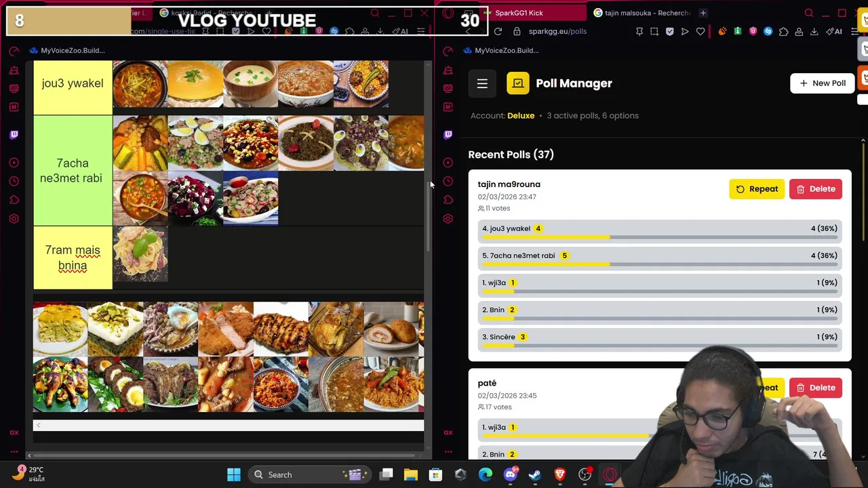The width and height of the screenshot is (868, 488).
Task: Select the jou3 ywakel tier label
Action: point(73,83)
